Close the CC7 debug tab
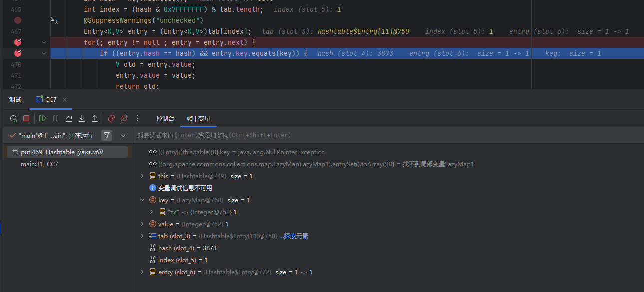 click(x=65, y=100)
